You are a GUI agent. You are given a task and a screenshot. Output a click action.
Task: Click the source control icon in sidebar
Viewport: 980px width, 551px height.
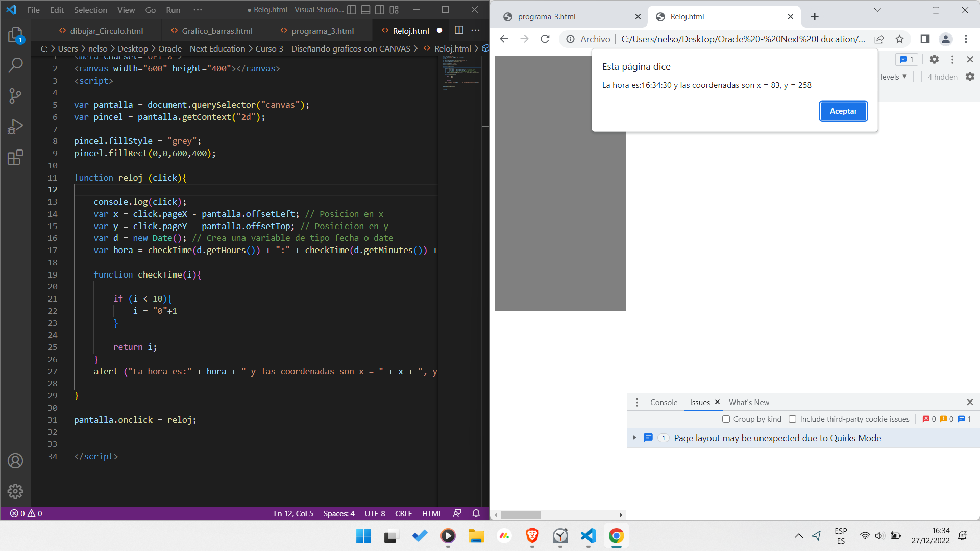coord(15,95)
